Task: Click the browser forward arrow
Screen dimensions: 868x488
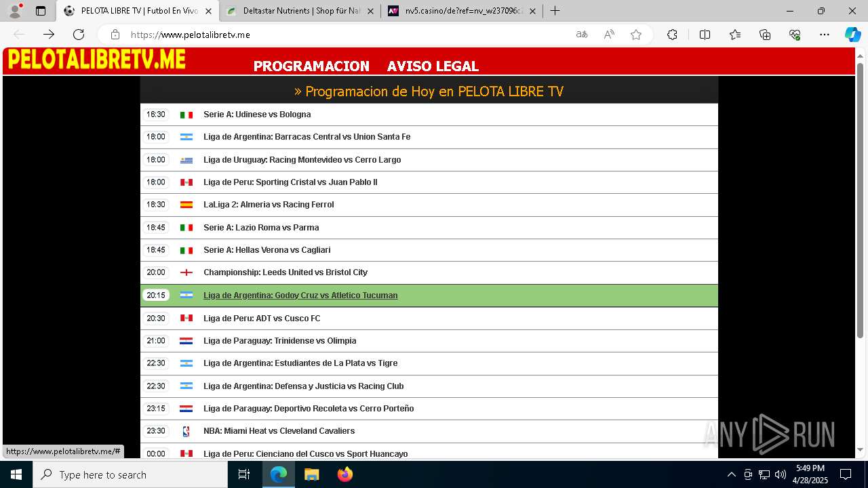Action: coord(49,35)
